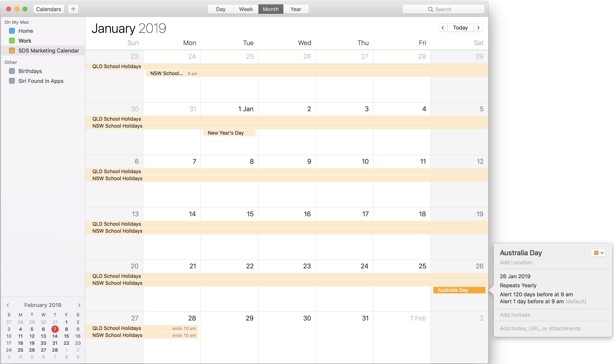Screen dimensions: 614x364
Task: Go to previous month with left chevron
Action: [x=443, y=28]
